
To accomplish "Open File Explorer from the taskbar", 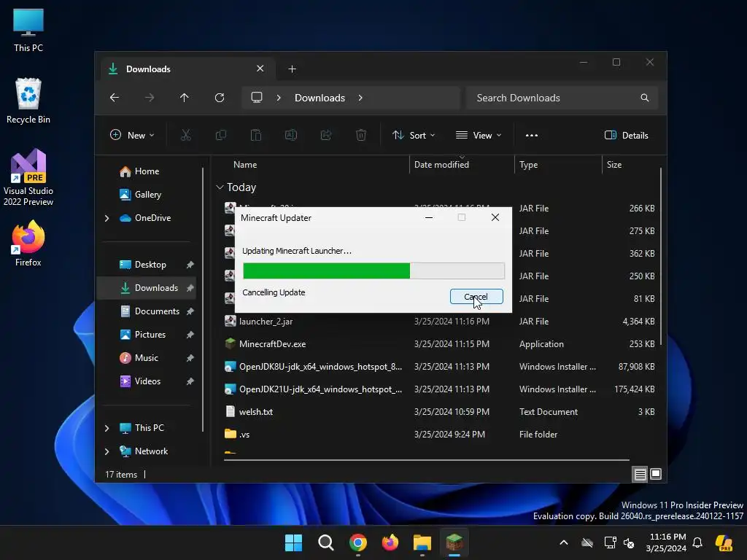I will (x=422, y=542).
